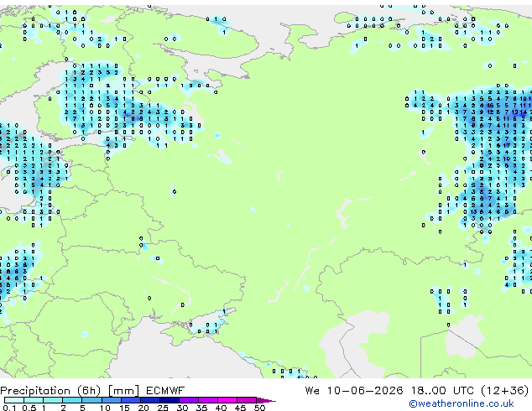
Task: Click the 'ECMWF' model label
Action: pos(165,391)
